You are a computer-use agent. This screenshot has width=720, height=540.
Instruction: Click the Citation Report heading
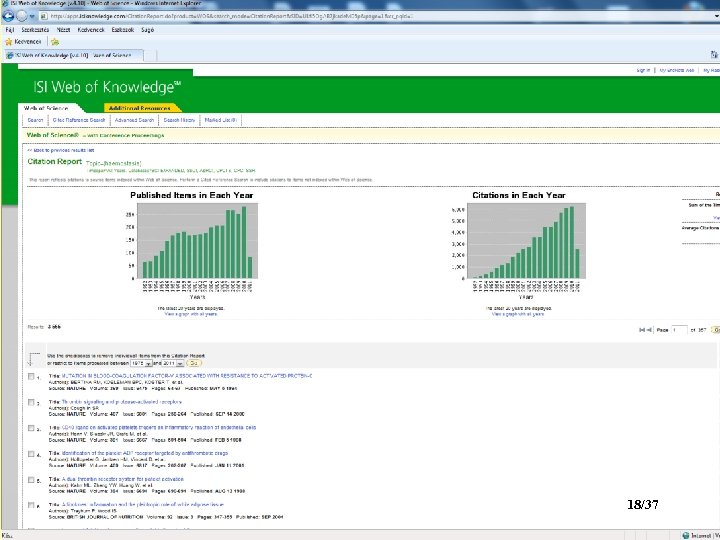pyautogui.click(x=55, y=162)
